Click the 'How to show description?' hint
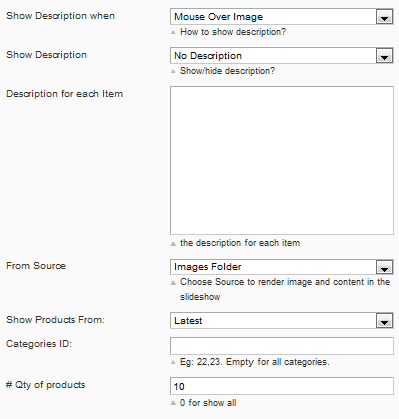 click(233, 32)
